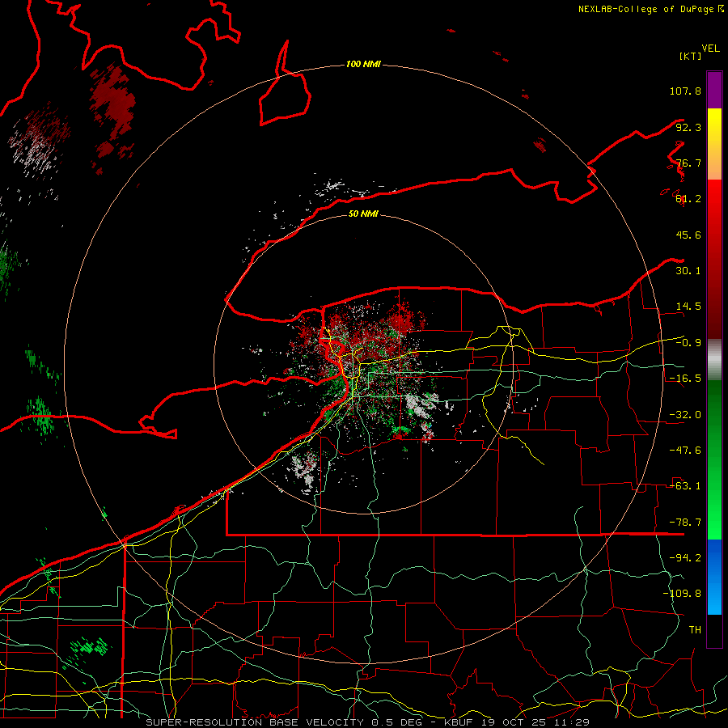
Task: Click the -47.6 velocity scale value
Action: pos(685,451)
